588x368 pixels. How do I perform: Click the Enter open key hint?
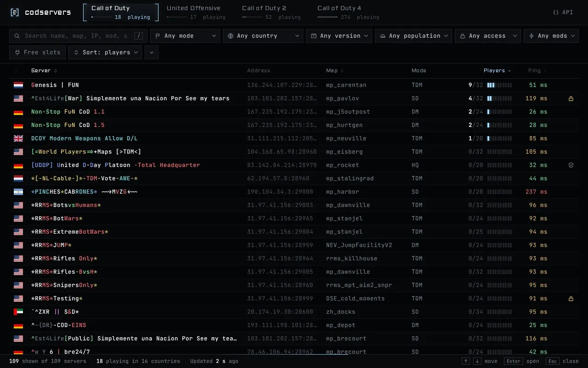tap(521, 361)
